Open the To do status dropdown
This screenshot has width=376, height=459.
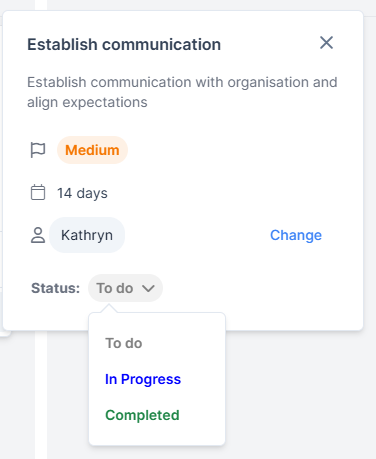(125, 288)
